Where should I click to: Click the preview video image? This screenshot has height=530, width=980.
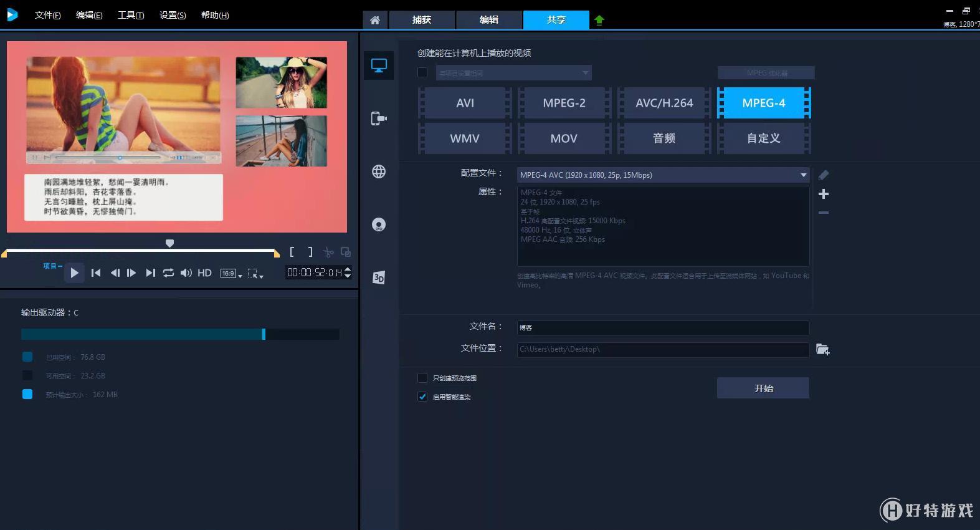click(x=177, y=137)
